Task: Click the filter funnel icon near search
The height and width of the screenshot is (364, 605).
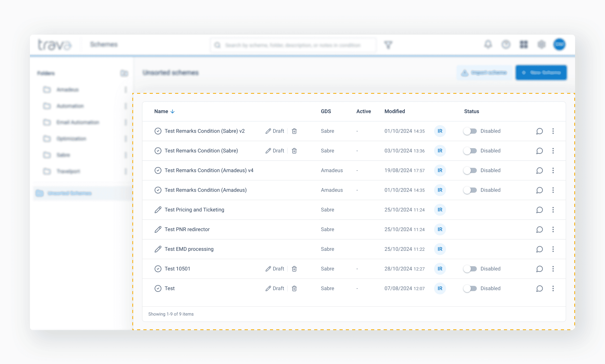Action: (x=388, y=45)
